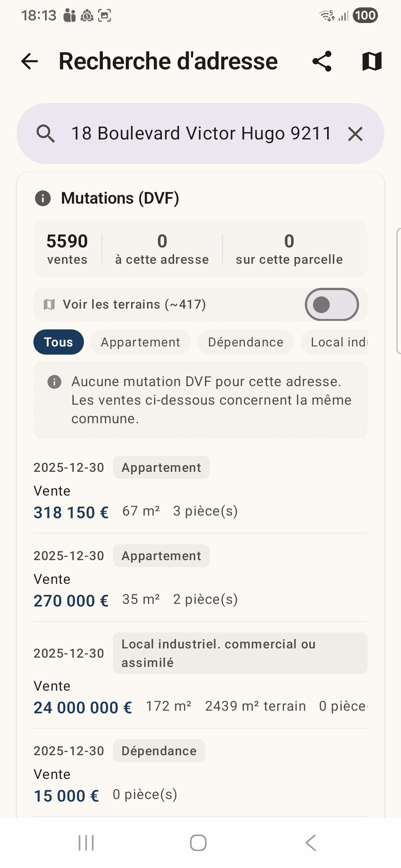Open the map view icon
Viewport: 401px width, 868px height.
(372, 61)
